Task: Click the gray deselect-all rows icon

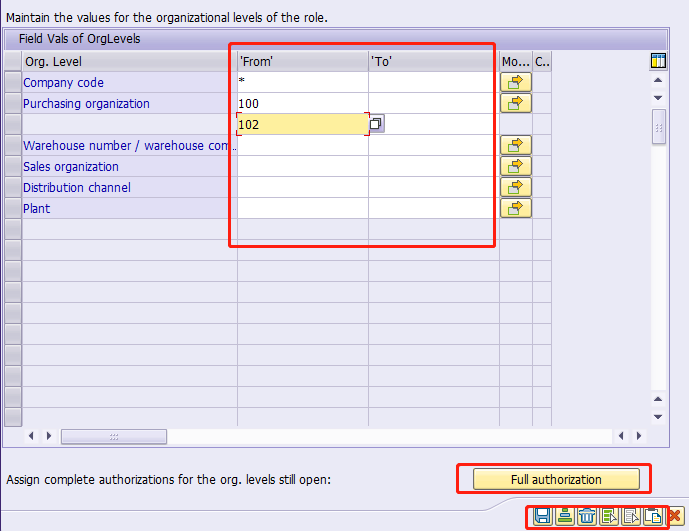Action: click(631, 516)
